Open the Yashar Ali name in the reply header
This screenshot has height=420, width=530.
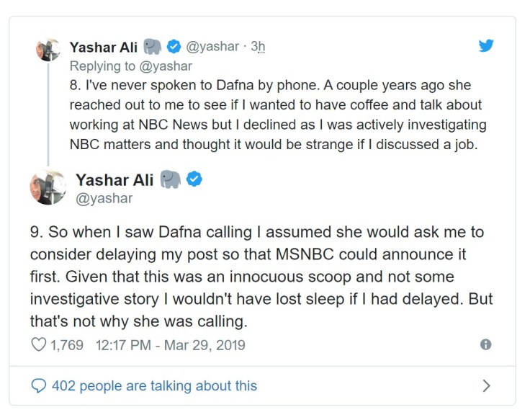pyautogui.click(x=103, y=48)
